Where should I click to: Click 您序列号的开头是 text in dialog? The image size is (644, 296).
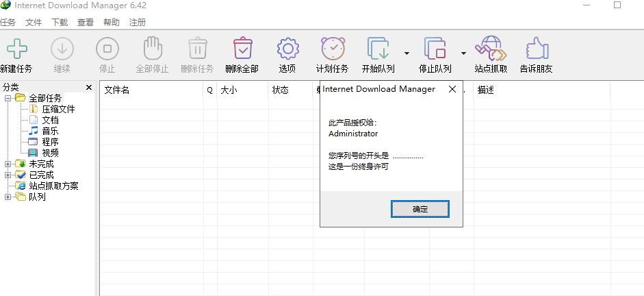(x=359, y=156)
